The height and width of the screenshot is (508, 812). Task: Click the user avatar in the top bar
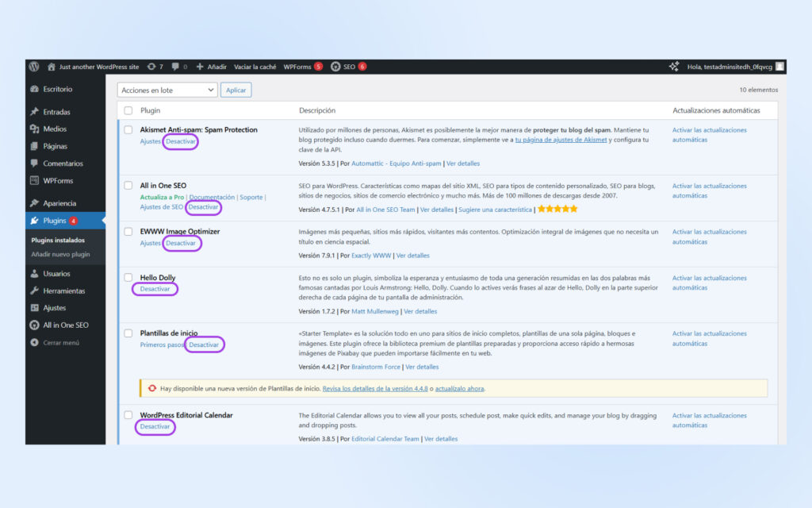click(780, 67)
